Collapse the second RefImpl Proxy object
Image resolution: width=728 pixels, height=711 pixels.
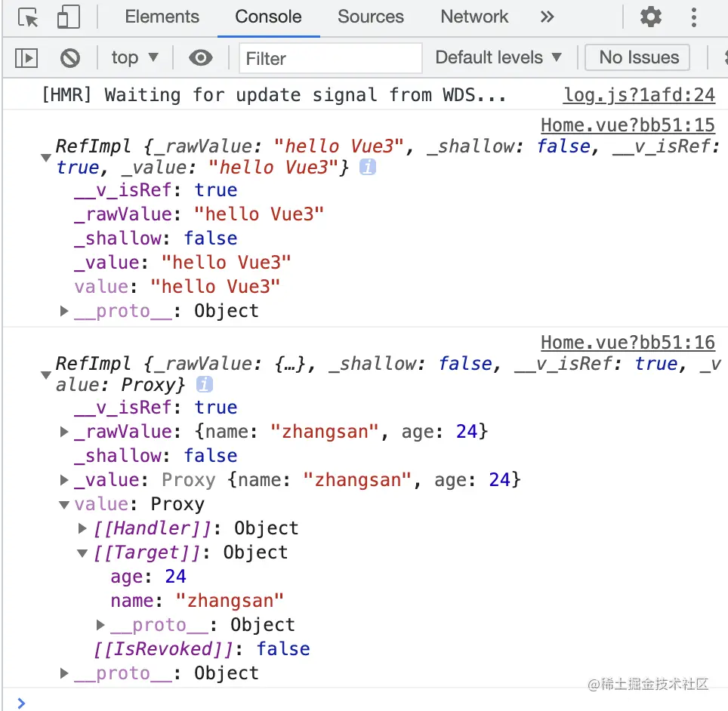point(46,374)
